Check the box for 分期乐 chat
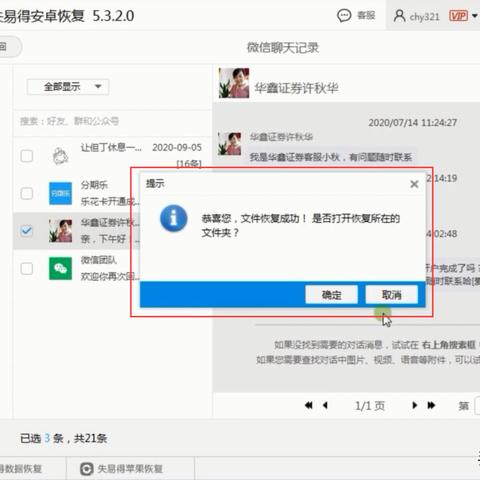480x480 pixels. 27,193
